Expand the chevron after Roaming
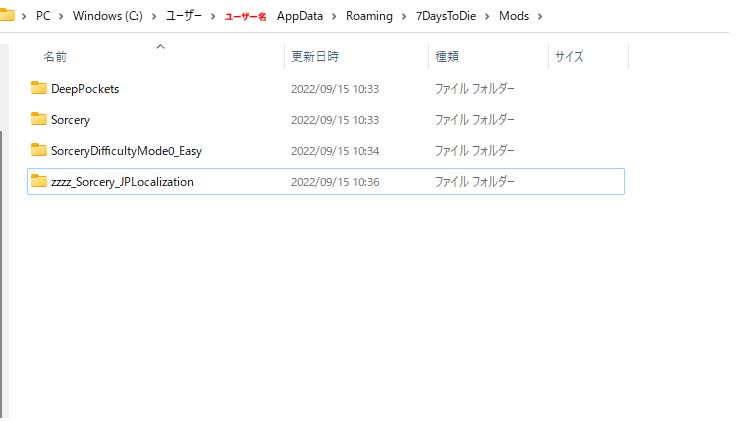 click(x=404, y=17)
